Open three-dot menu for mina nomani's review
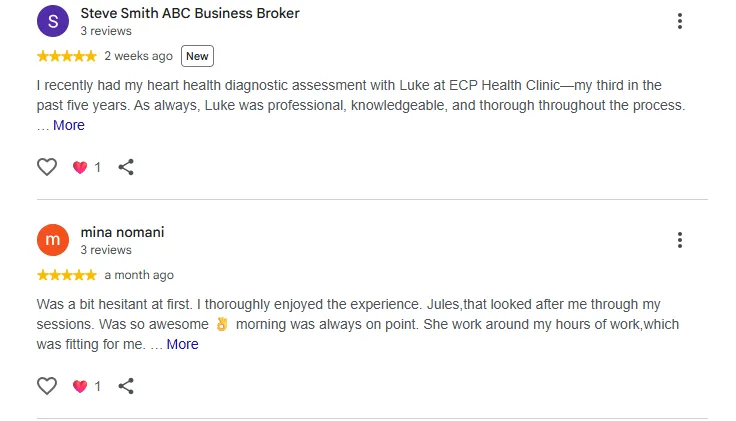Image resolution: width=736 pixels, height=421 pixels. pyautogui.click(x=680, y=240)
